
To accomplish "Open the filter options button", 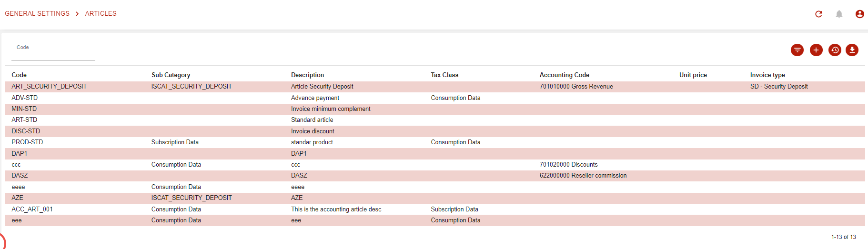I will tap(797, 50).
